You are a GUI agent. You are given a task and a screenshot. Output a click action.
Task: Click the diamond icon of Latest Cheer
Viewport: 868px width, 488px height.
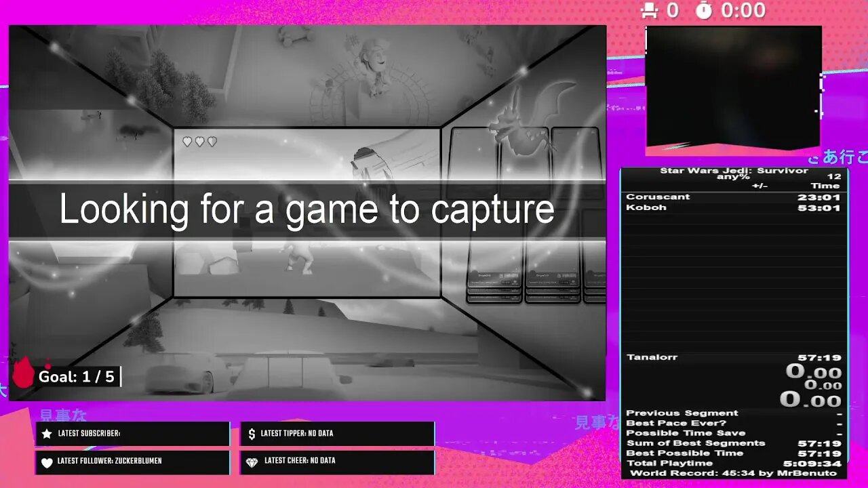[252, 462]
